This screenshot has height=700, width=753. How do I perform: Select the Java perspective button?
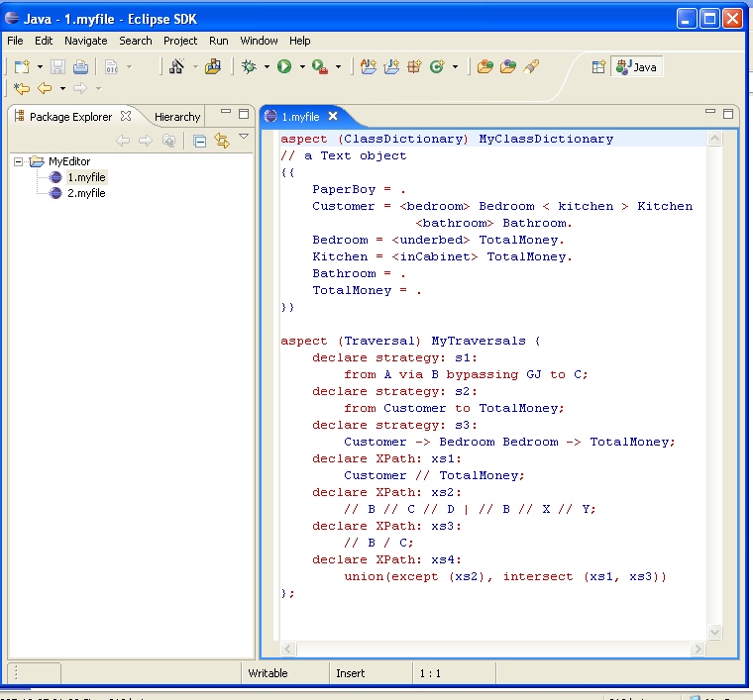click(637, 67)
